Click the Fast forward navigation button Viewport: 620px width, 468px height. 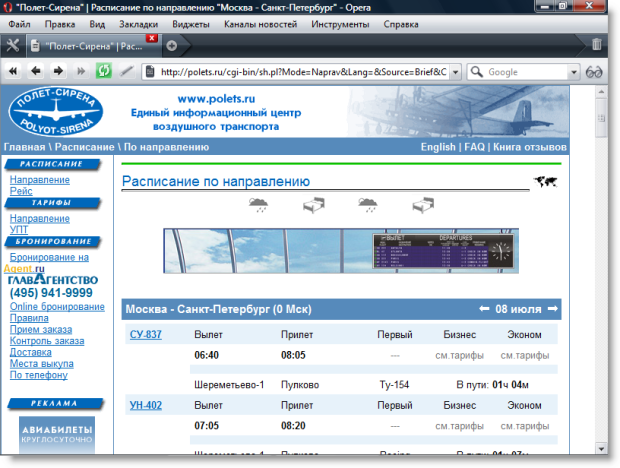click(x=81, y=71)
